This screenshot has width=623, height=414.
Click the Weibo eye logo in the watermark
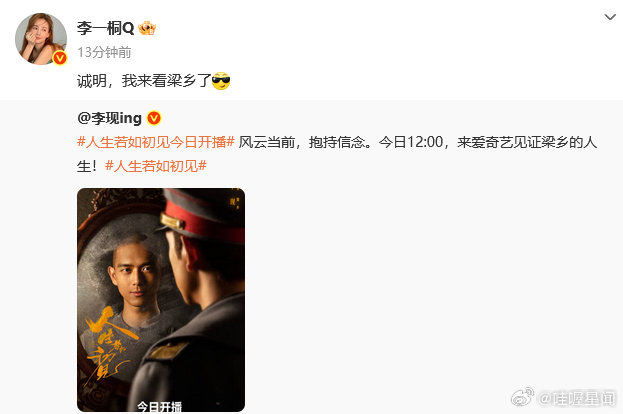(x=522, y=397)
